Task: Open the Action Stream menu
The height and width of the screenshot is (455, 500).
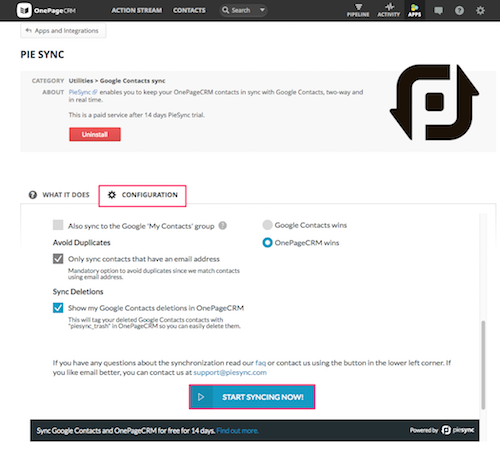Action: coord(137,10)
